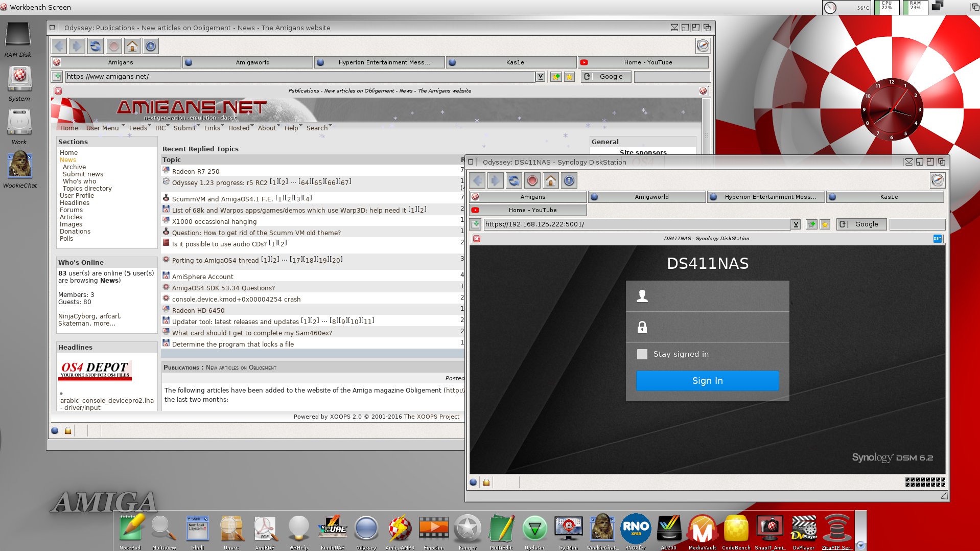Click the username field on DS411NAS login
The image size is (980, 551).
pos(707,296)
